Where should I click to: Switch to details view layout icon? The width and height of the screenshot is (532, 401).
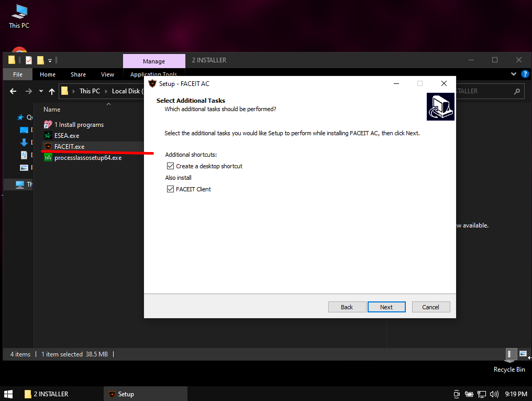(x=511, y=354)
